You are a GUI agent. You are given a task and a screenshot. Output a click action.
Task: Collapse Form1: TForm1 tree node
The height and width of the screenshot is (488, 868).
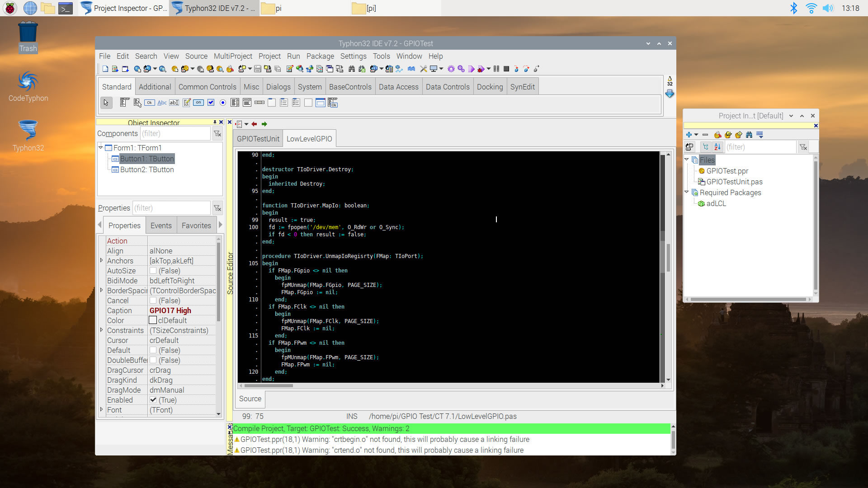[101, 147]
